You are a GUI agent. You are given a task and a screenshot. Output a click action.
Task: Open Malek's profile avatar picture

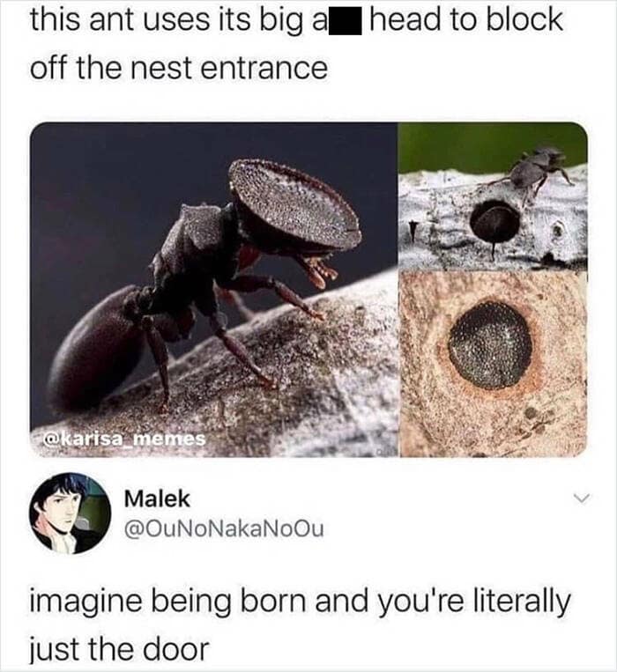70,513
